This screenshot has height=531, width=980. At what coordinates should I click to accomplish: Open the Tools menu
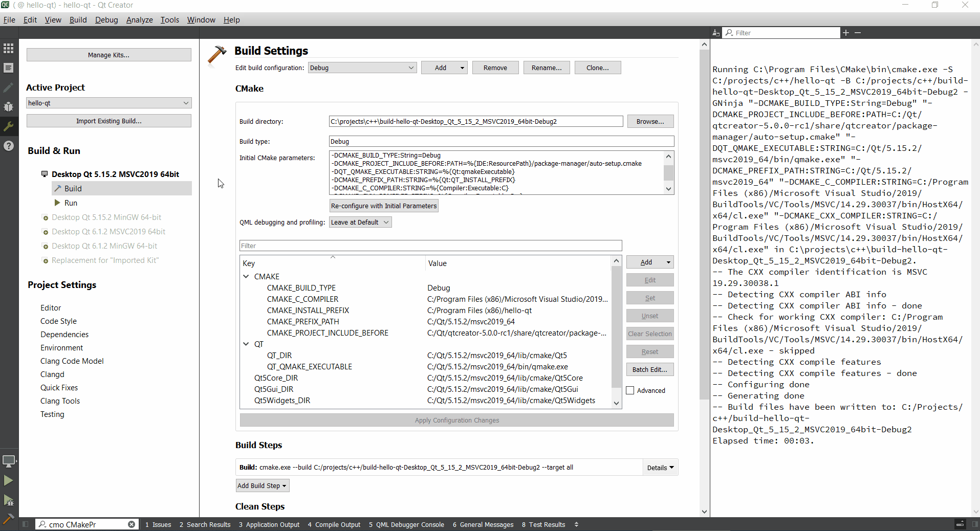tap(169, 20)
